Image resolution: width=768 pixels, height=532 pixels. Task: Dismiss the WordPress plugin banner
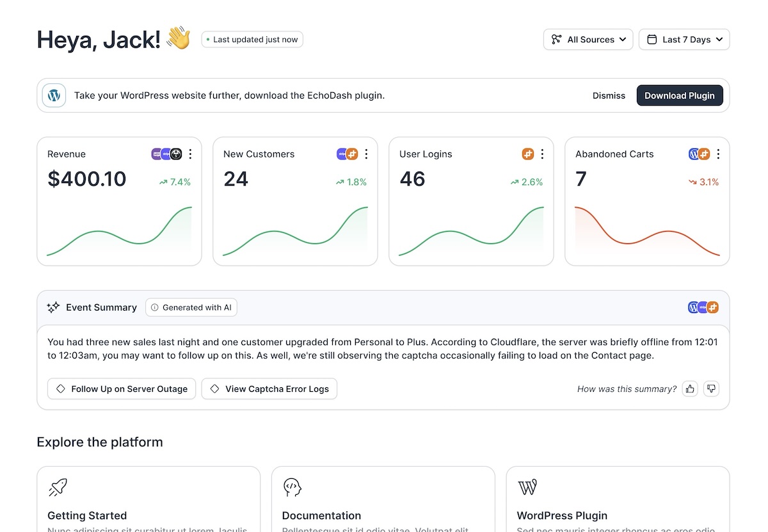609,95
